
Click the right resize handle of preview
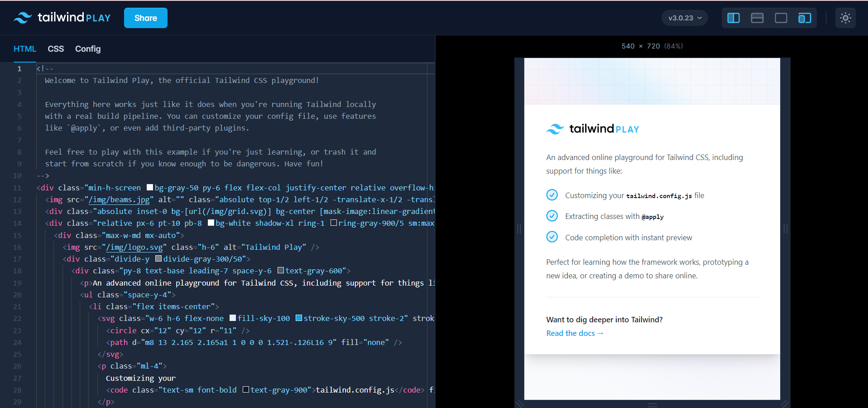click(786, 229)
